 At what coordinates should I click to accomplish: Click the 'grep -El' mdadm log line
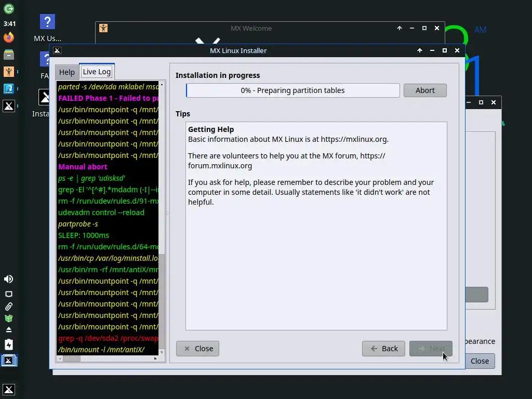tap(108, 190)
